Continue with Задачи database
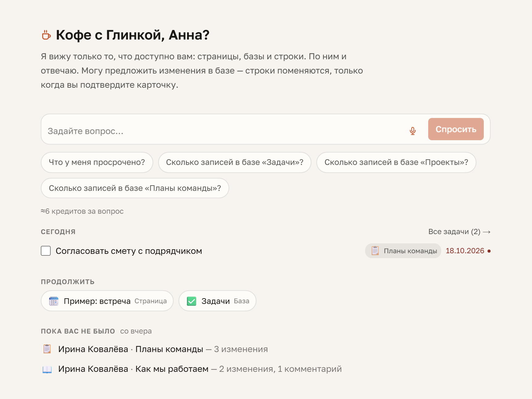This screenshot has width=532, height=399. pyautogui.click(x=217, y=301)
